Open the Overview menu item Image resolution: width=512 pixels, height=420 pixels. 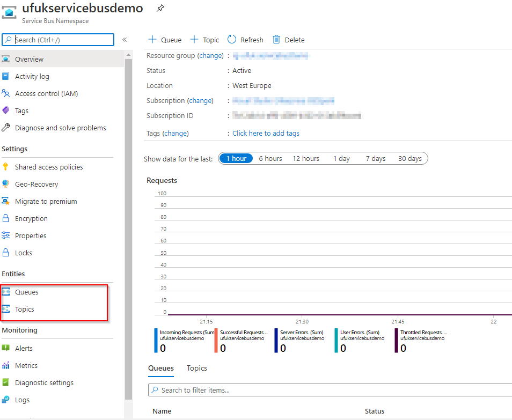(62, 59)
